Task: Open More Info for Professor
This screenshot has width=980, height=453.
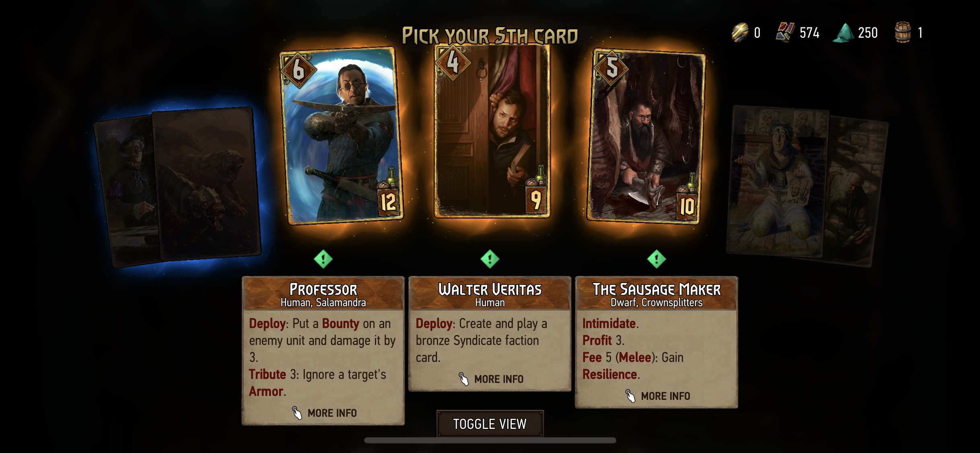Action: coord(324,413)
